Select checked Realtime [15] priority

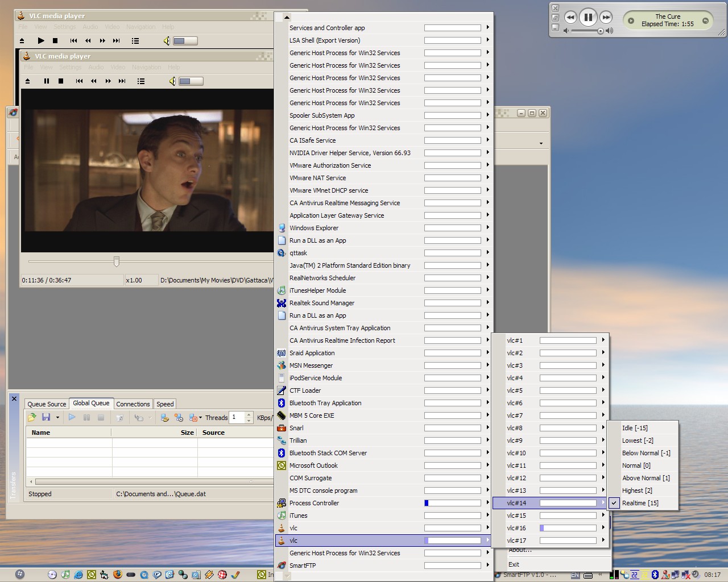[642, 503]
